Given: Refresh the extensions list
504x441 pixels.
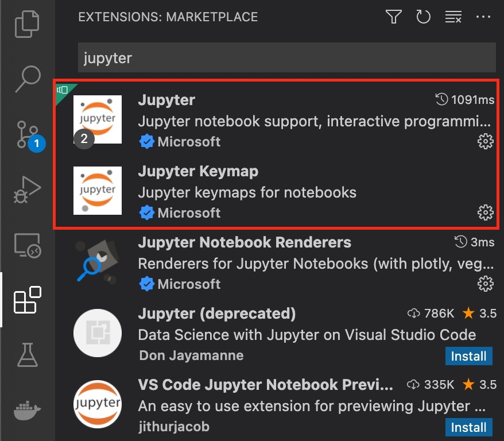Looking at the screenshot, I should (x=424, y=17).
